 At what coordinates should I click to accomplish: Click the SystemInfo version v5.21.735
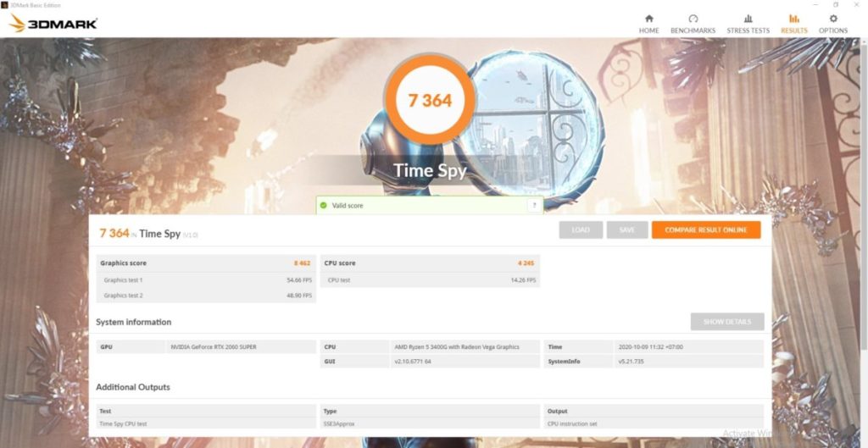pos(632,361)
